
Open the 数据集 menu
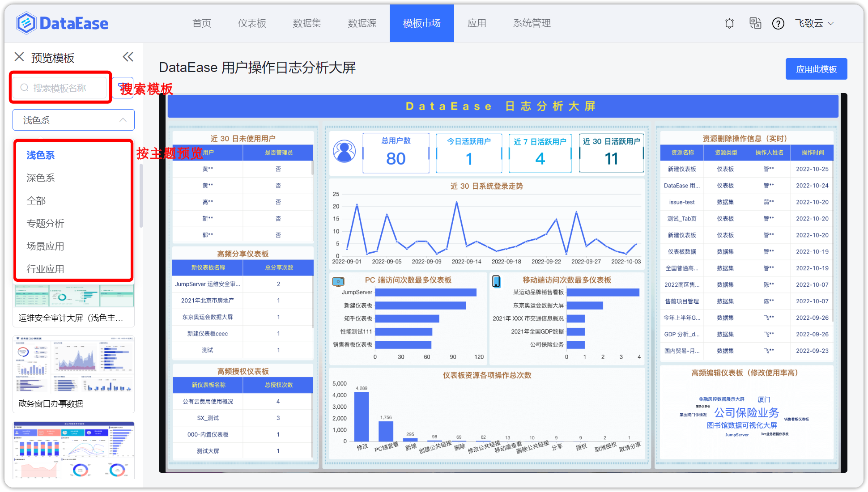[307, 23]
